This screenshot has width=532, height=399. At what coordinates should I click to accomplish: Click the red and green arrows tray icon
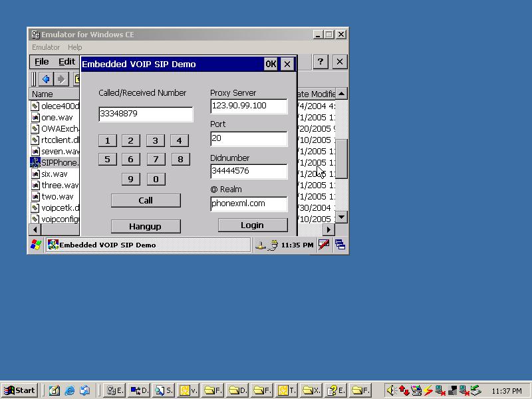coord(404,390)
